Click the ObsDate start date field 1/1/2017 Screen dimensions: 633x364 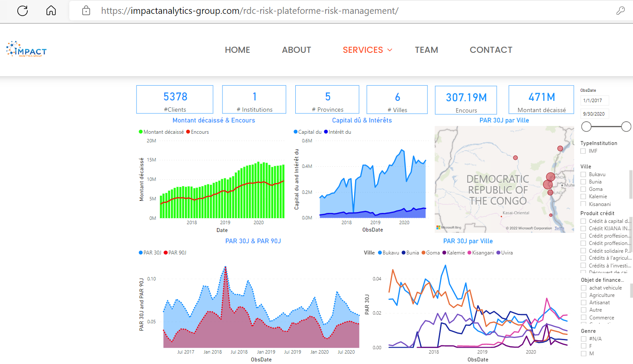[x=594, y=100]
